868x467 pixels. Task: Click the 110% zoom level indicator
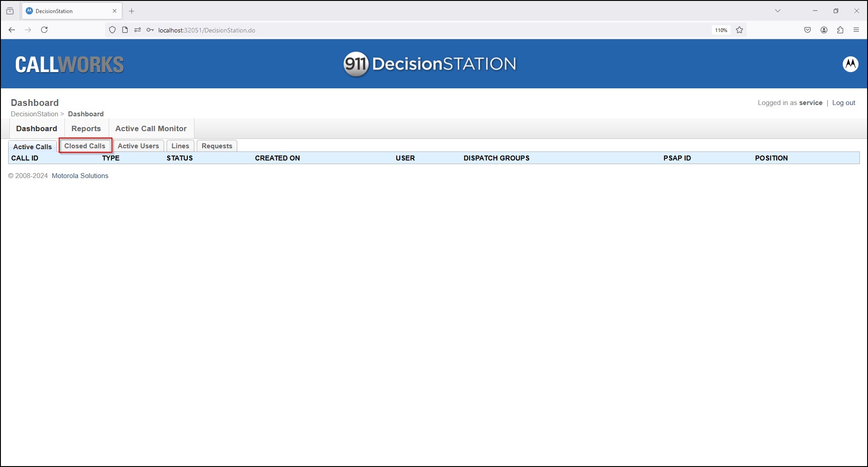pyautogui.click(x=720, y=30)
